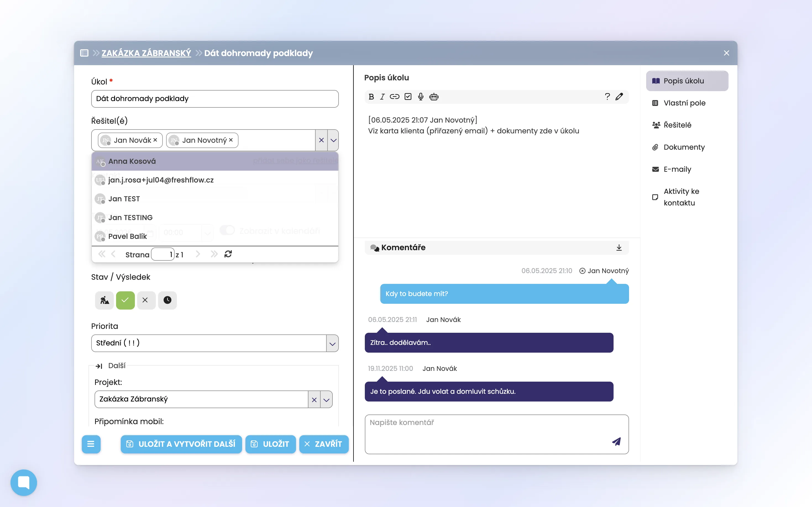812x507 pixels.
Task: Switch to Vlastní pole tab
Action: click(687, 103)
